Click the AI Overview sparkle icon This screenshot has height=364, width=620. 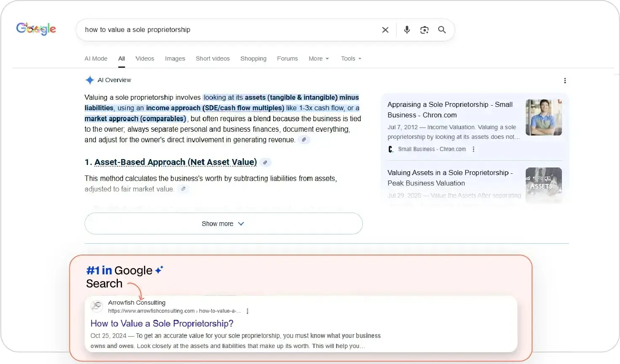pyautogui.click(x=90, y=80)
